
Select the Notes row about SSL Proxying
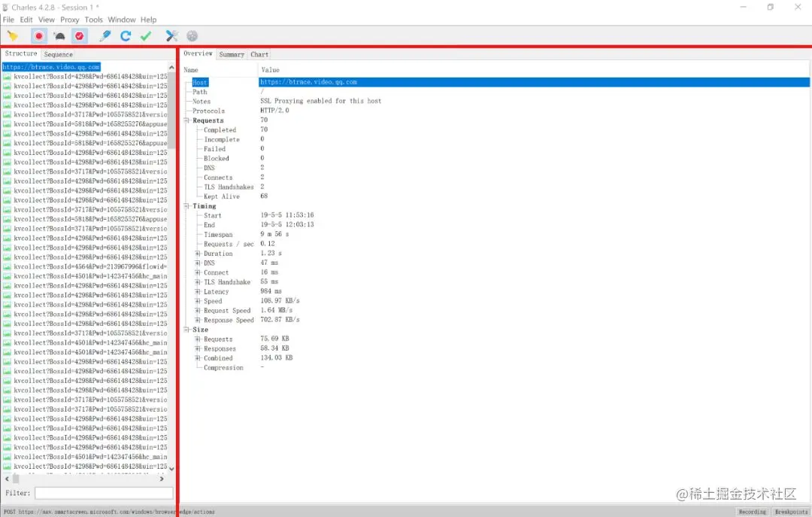[496, 101]
